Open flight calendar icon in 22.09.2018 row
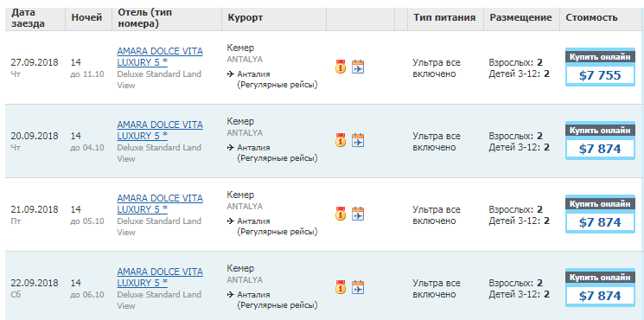Screen dimensions: 644x320 358,287
